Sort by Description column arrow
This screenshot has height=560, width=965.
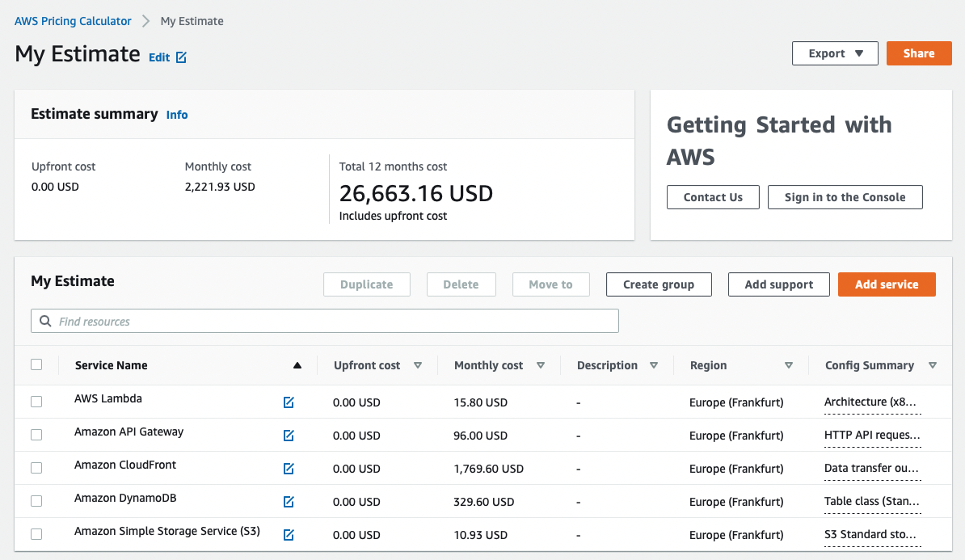pos(654,365)
